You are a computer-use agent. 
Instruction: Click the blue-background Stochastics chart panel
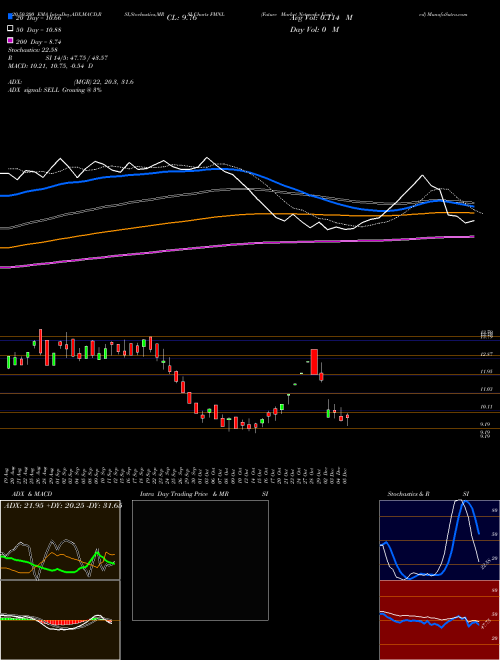[439, 540]
